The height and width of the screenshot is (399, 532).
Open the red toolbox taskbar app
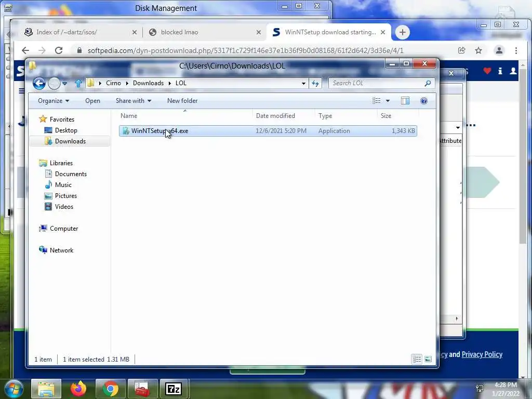click(x=142, y=389)
